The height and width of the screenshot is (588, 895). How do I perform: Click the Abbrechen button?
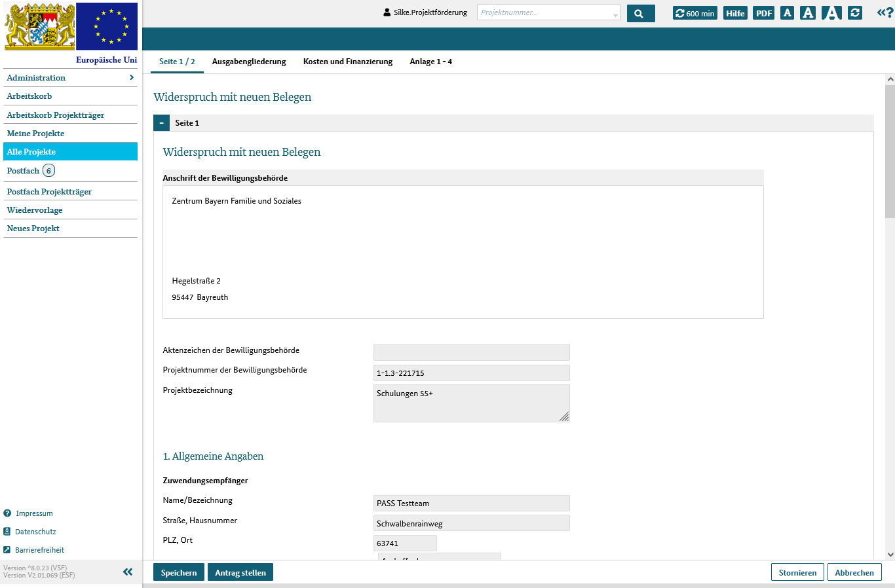point(854,572)
